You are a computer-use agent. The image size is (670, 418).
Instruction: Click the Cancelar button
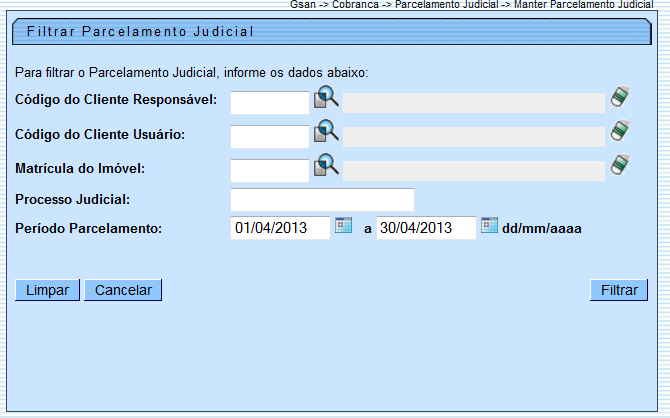click(123, 290)
